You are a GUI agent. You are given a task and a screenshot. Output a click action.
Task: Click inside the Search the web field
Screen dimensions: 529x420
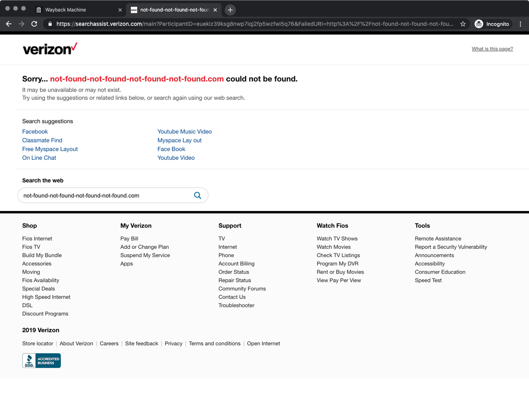(x=106, y=196)
